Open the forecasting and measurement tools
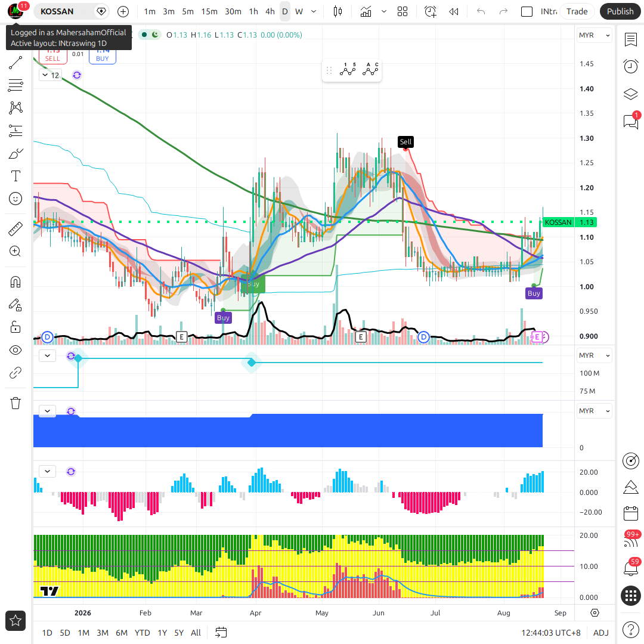644x644 pixels. [x=16, y=131]
